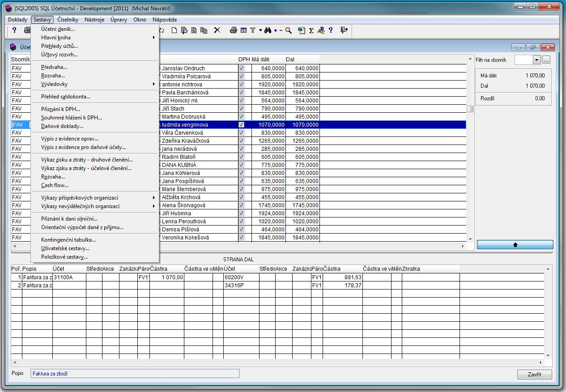The image size is (566, 392).
Task: Open the document preview icon with magnifier
Action: point(184,30)
